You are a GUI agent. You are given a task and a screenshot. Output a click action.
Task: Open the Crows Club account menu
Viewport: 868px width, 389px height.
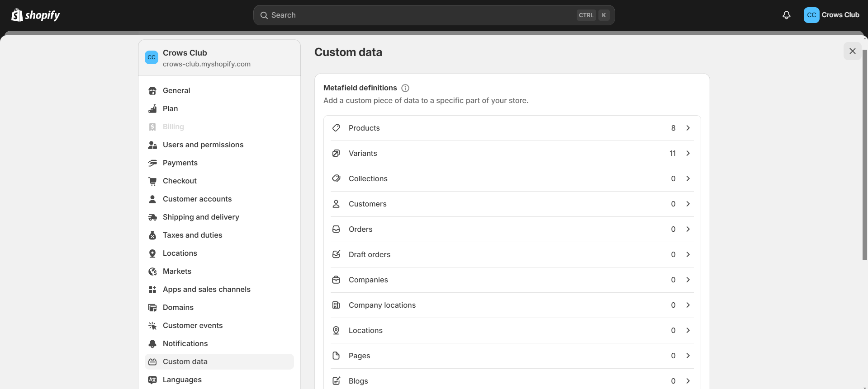831,15
